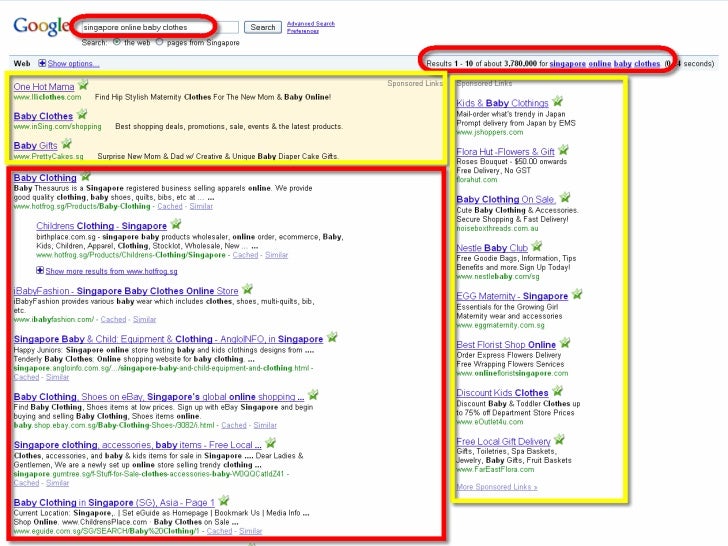
Task: Open Baby Clothing Shoes on eBay result
Action: pyautogui.click(x=159, y=397)
